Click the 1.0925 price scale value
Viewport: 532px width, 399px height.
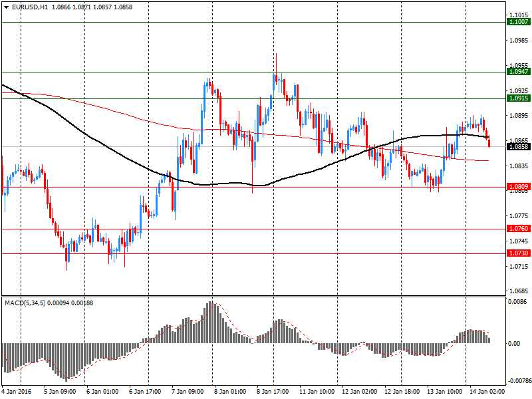point(519,91)
